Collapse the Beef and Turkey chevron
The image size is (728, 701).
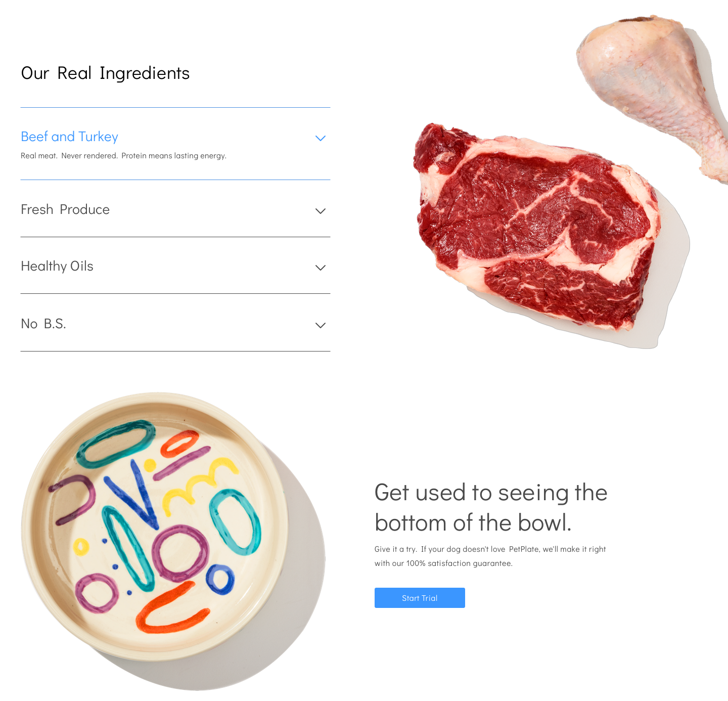pos(321,138)
